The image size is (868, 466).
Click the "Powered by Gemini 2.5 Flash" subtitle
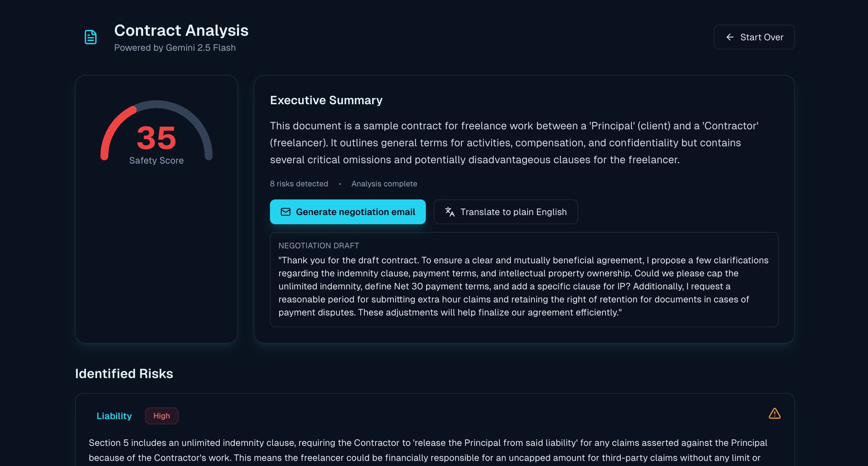(175, 48)
